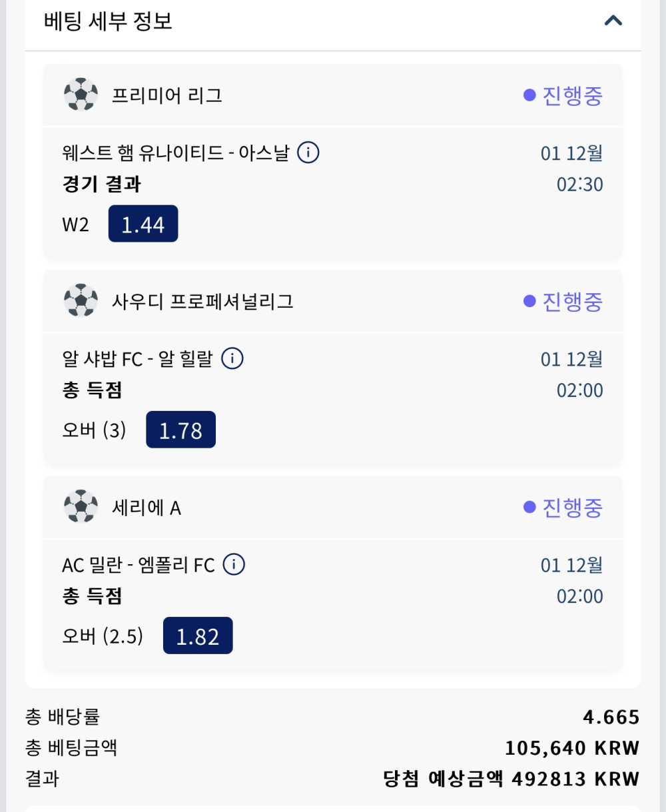The image size is (666, 812).
Task: Click the 세리에 A soccer ball icon
Action: (81, 506)
